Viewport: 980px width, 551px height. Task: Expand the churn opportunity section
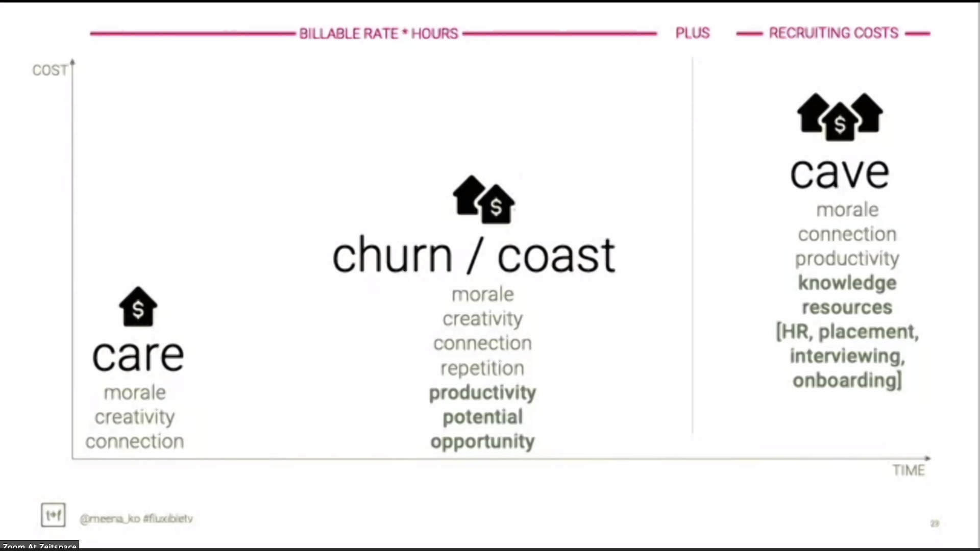pos(482,441)
